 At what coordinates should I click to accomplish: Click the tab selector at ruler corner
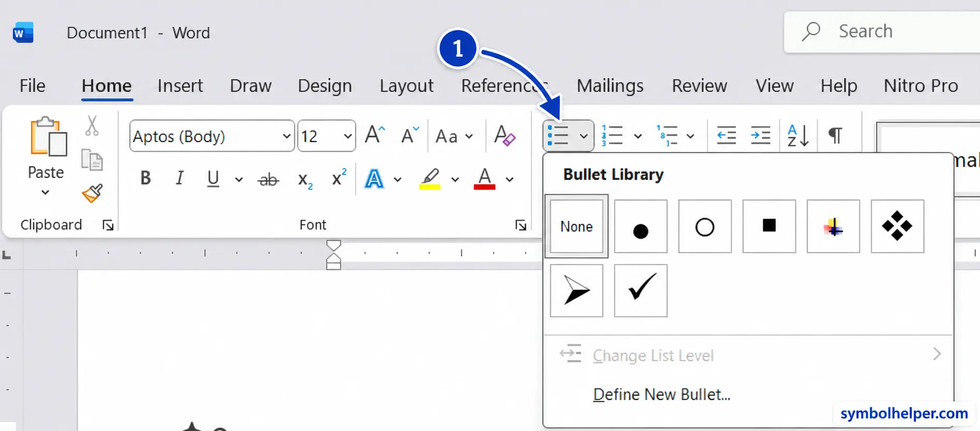click(6, 255)
